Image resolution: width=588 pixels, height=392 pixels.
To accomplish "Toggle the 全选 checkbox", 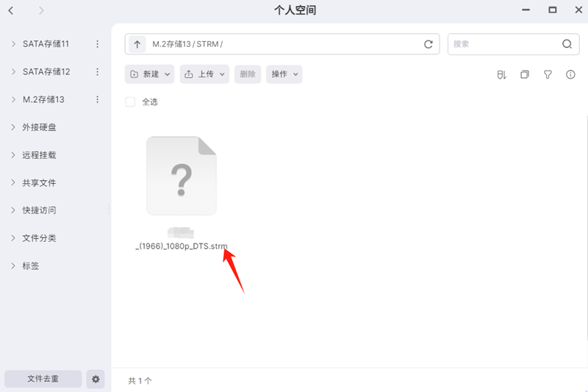I will point(130,102).
